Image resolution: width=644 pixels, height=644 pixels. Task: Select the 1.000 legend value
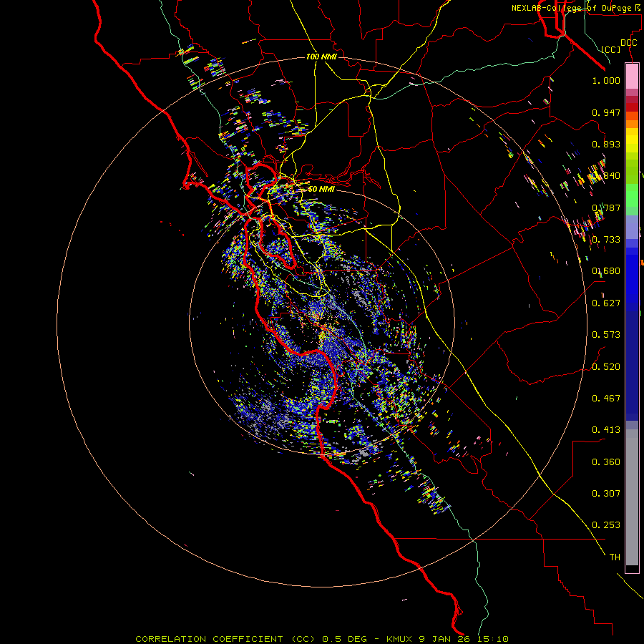[606, 80]
